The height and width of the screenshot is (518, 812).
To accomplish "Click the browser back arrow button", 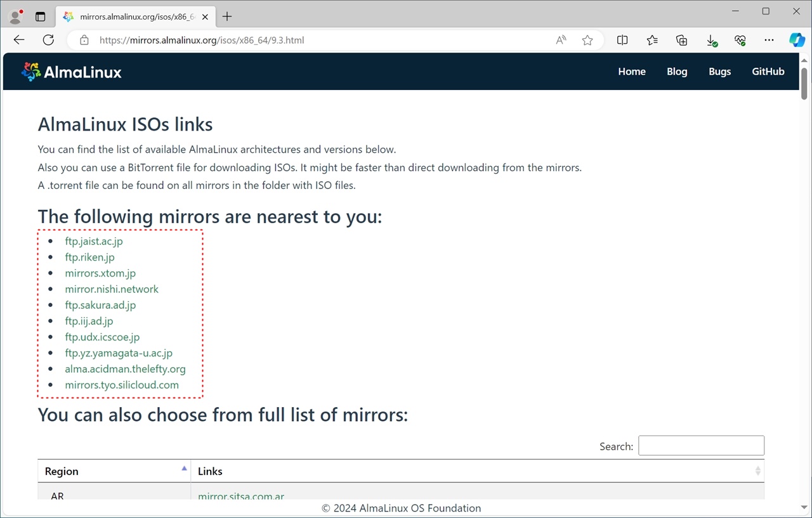I will [19, 40].
